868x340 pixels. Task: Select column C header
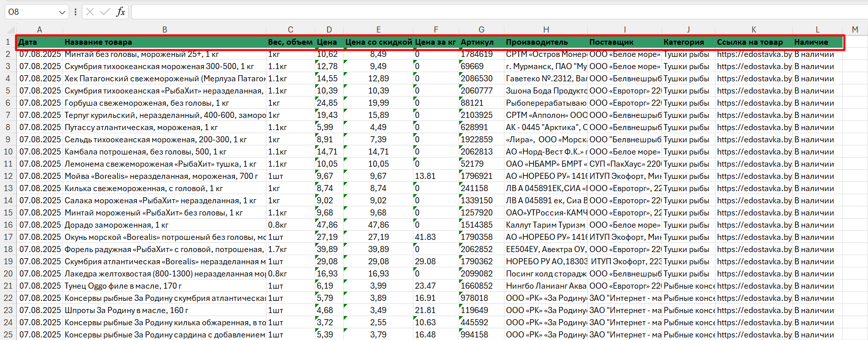290,29
